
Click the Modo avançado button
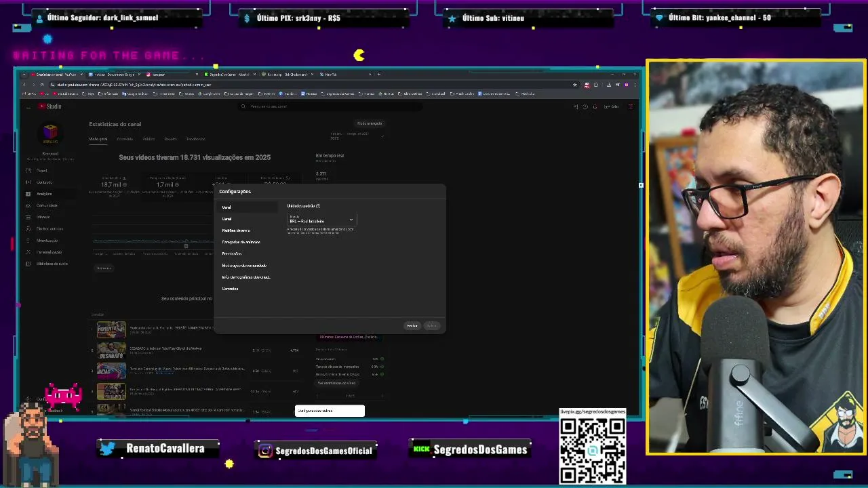point(370,123)
